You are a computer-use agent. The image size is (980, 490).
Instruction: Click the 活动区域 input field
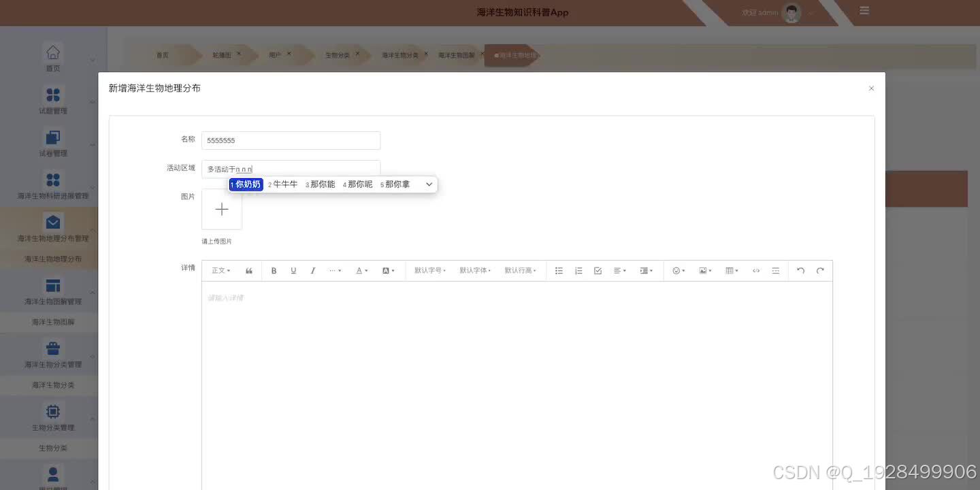[x=291, y=169]
